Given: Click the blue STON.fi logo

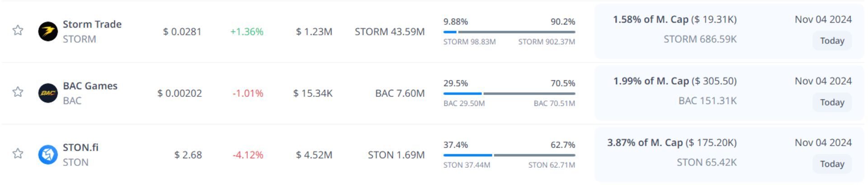Looking at the screenshot, I should pos(48,155).
